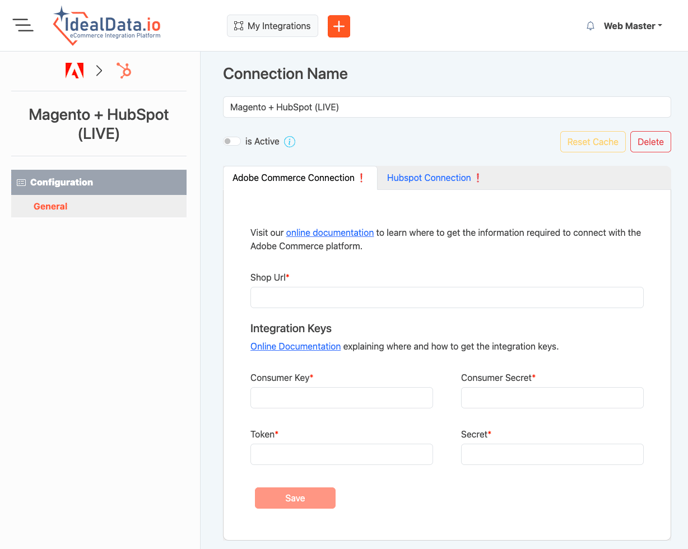Click the Save button

click(x=295, y=498)
